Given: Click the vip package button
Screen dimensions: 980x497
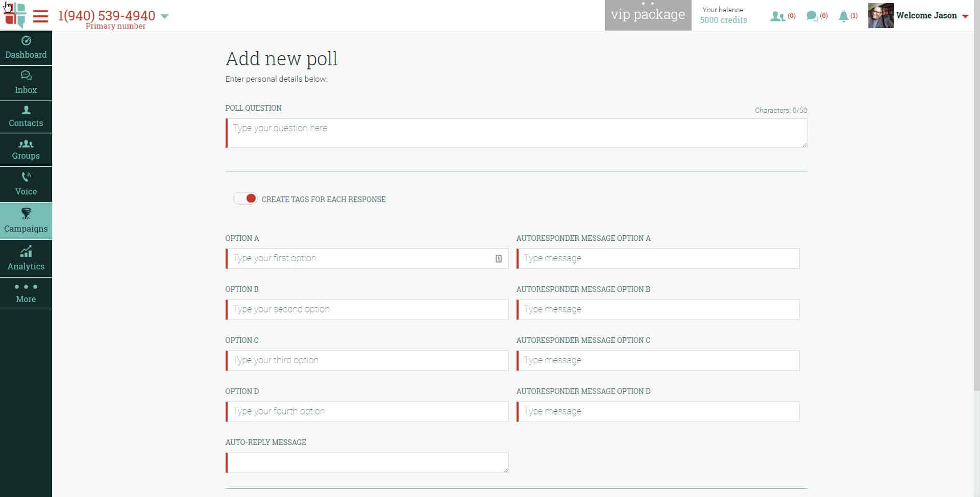Looking at the screenshot, I should click(x=648, y=15).
